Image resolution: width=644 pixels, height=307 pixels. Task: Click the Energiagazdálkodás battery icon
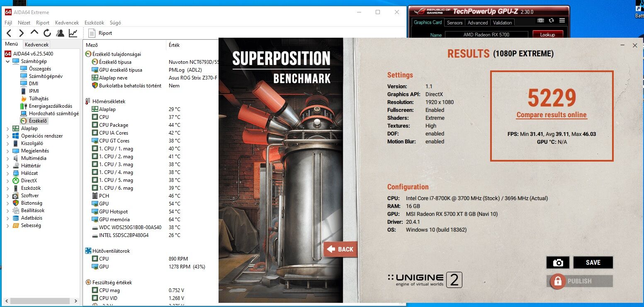24,106
